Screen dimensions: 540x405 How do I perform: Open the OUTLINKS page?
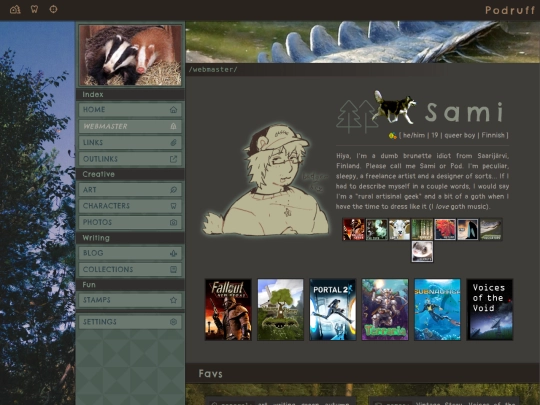click(x=130, y=159)
